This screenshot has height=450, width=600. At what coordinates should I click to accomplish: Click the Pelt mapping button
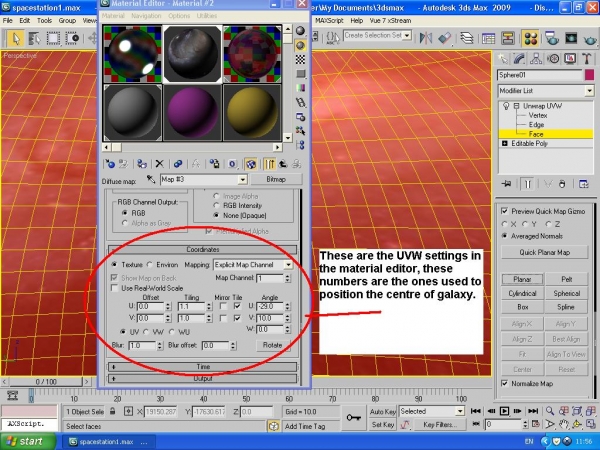[567, 279]
